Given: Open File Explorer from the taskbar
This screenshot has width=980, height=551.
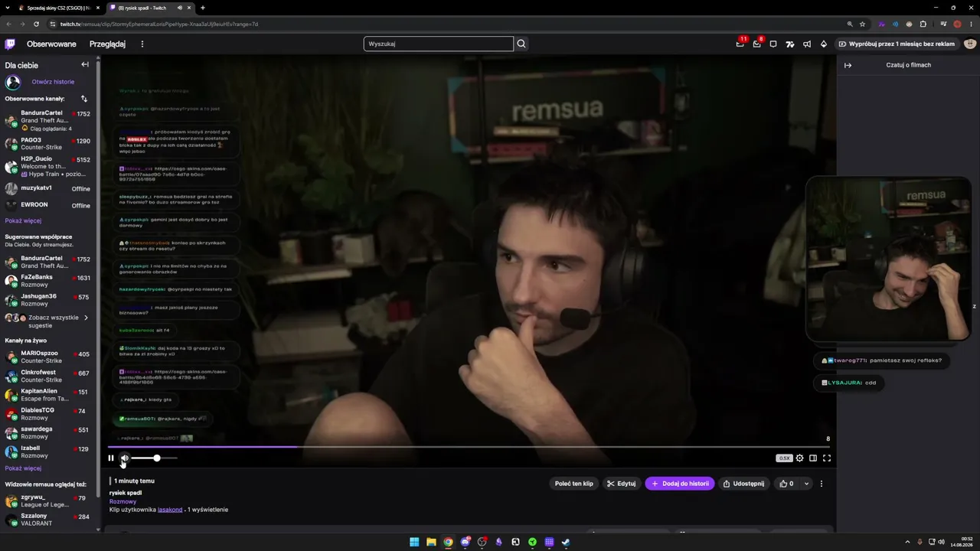Looking at the screenshot, I should [431, 542].
